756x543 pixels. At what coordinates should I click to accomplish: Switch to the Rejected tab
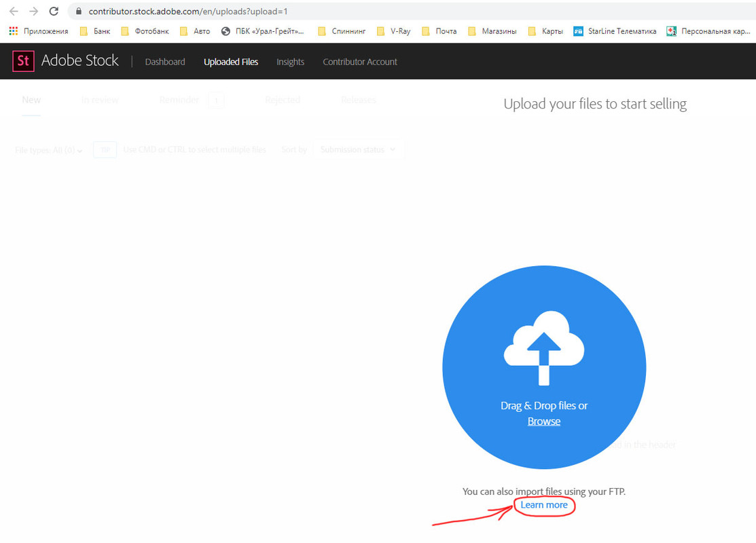[283, 100]
